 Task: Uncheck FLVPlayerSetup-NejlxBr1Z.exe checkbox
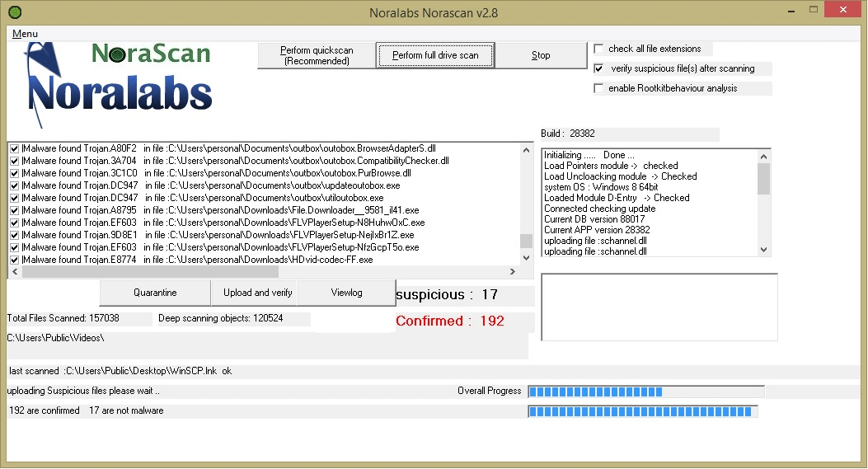pos(14,236)
